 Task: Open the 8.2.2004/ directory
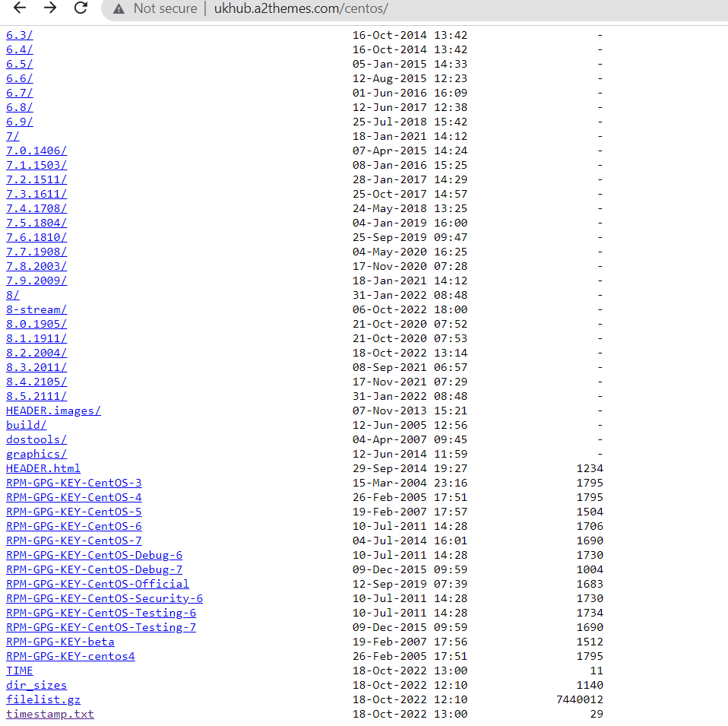click(36, 353)
